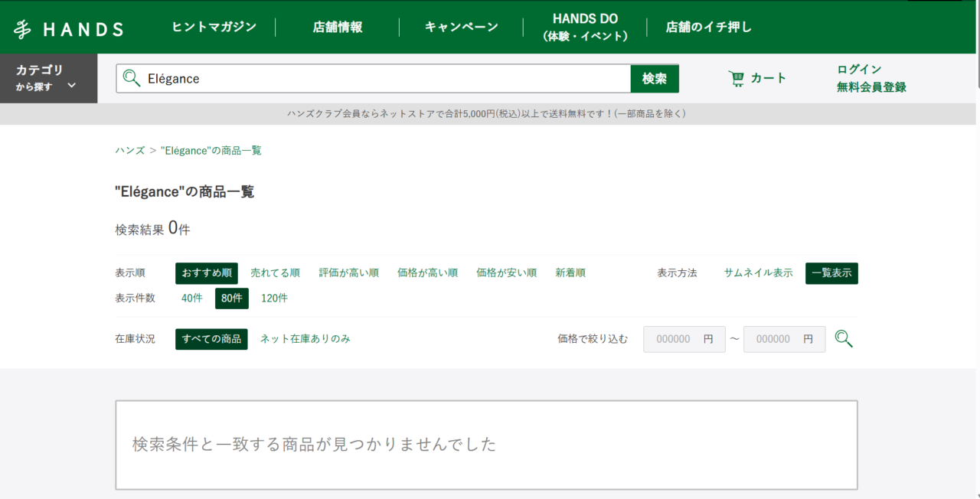Click "Elégance"の商品一覧 breadcrumb

(211, 151)
